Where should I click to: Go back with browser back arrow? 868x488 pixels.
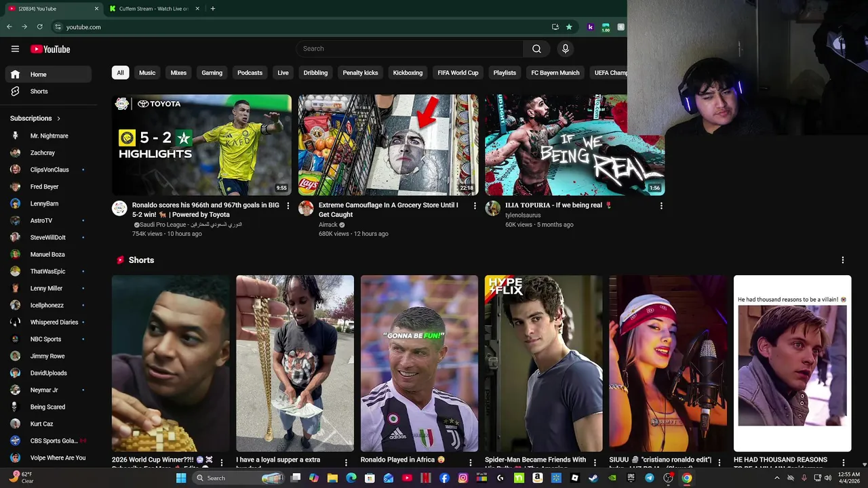pos(9,27)
